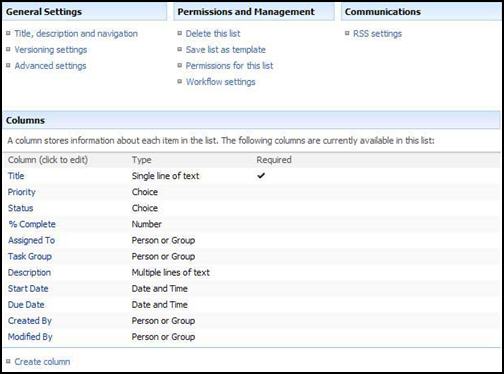Image resolution: width=504 pixels, height=374 pixels.
Task: Click Delete this list link
Action: (213, 34)
